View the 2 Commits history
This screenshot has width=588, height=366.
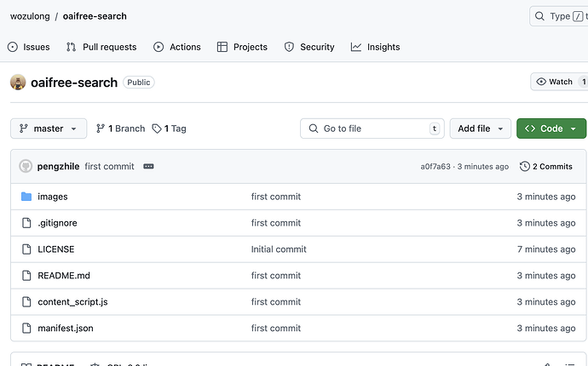pos(546,166)
